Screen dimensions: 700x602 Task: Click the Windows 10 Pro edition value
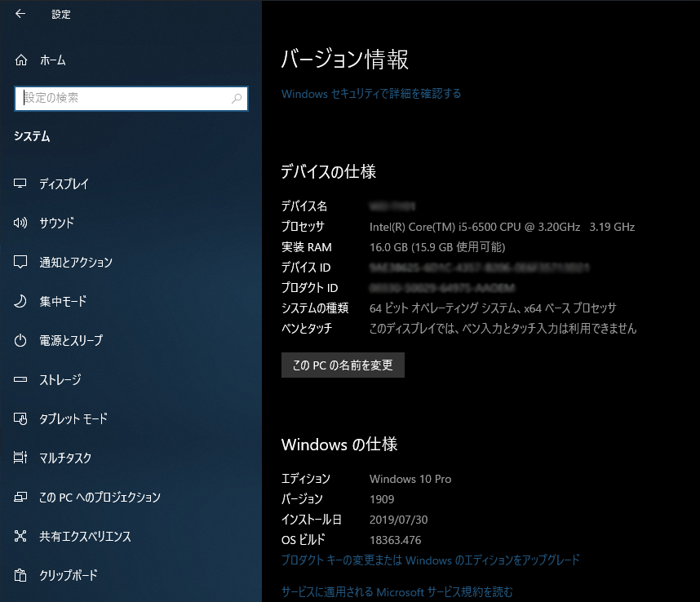tap(410, 479)
